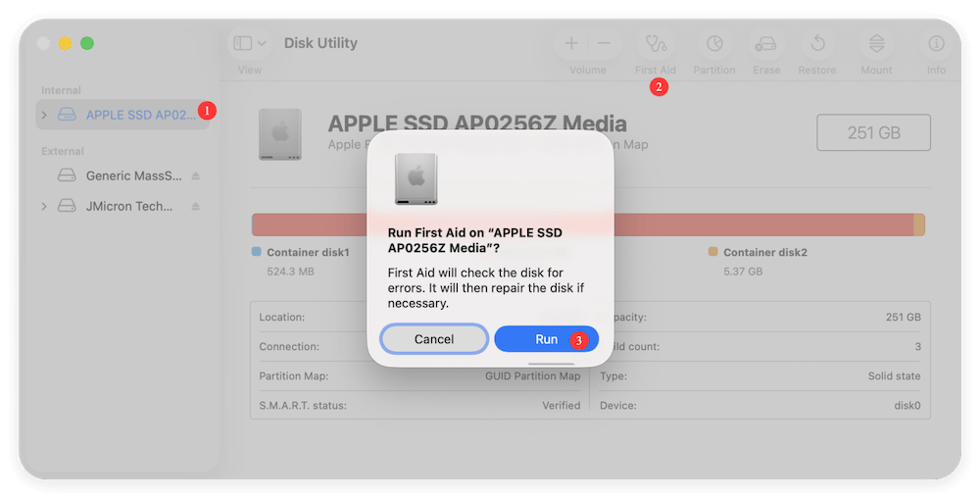Toggle the sidebar View icon
980x498 pixels.
tap(242, 43)
